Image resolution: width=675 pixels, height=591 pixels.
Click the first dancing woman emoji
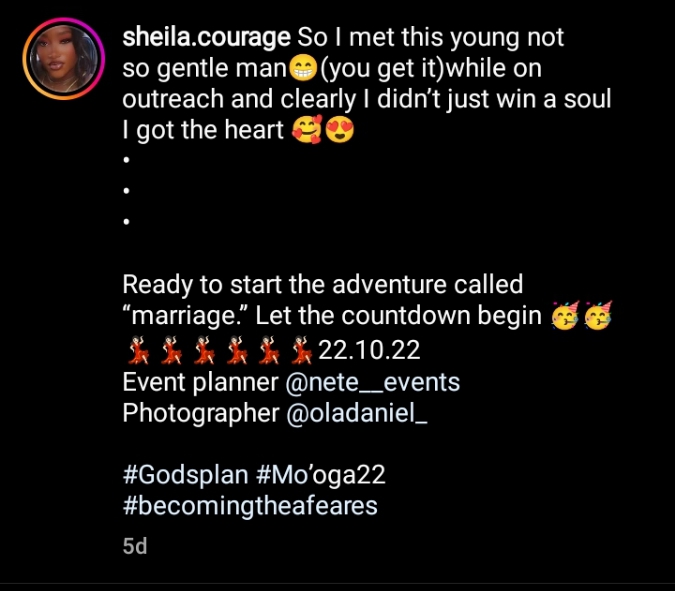(137, 349)
